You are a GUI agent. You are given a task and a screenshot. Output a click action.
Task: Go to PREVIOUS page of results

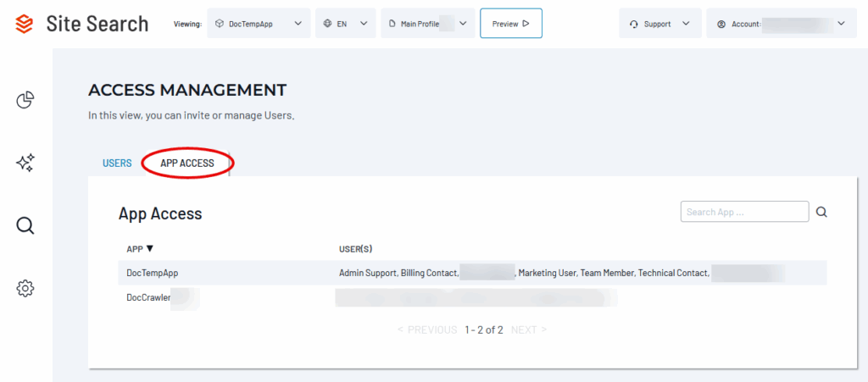[x=427, y=330]
